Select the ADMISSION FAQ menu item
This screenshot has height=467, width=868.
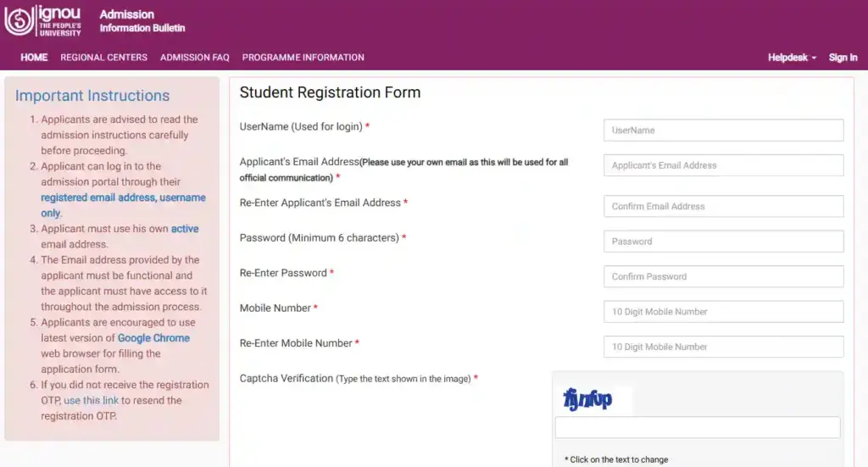point(195,58)
